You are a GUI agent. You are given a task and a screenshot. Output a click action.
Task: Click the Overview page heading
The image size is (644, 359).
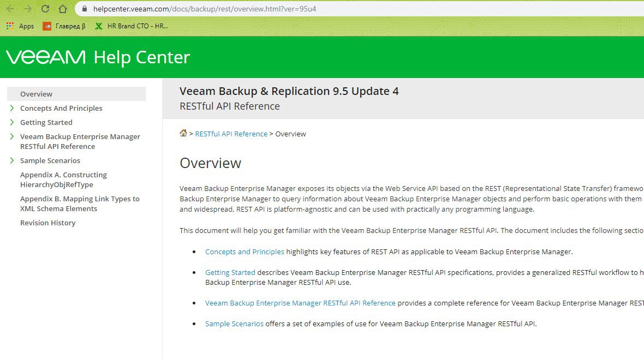210,163
